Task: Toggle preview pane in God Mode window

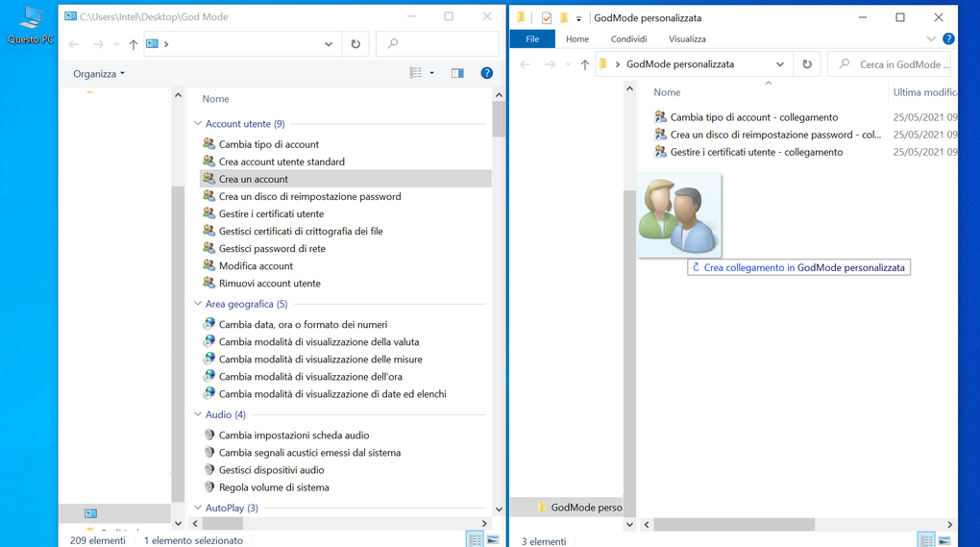Action: tap(457, 73)
